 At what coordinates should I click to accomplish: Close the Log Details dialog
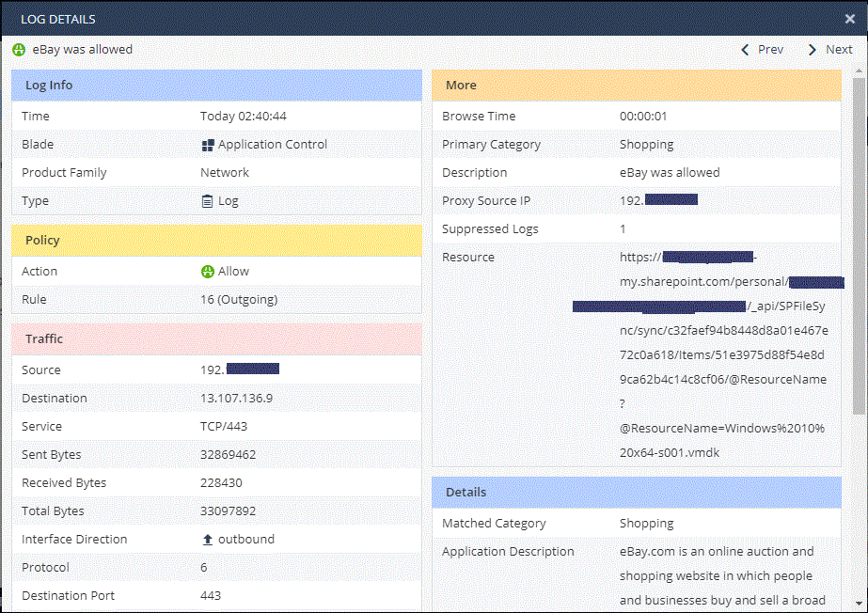[x=850, y=19]
